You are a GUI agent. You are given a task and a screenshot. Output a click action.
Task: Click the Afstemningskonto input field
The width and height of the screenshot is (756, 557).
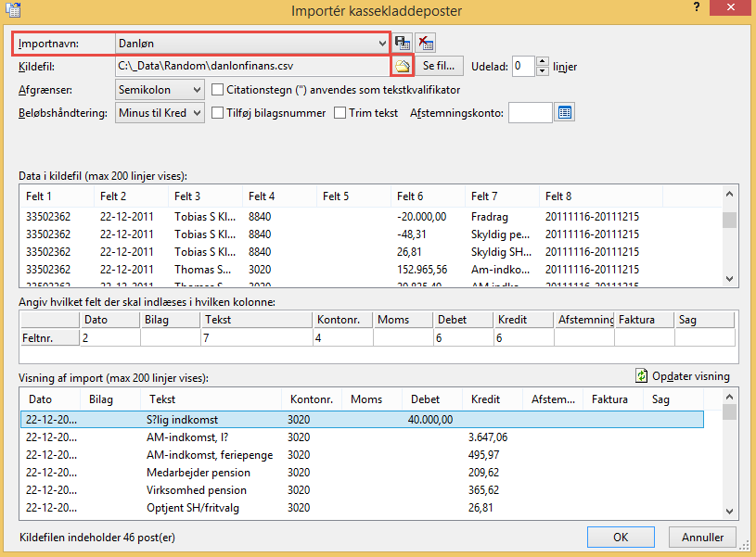click(530, 113)
